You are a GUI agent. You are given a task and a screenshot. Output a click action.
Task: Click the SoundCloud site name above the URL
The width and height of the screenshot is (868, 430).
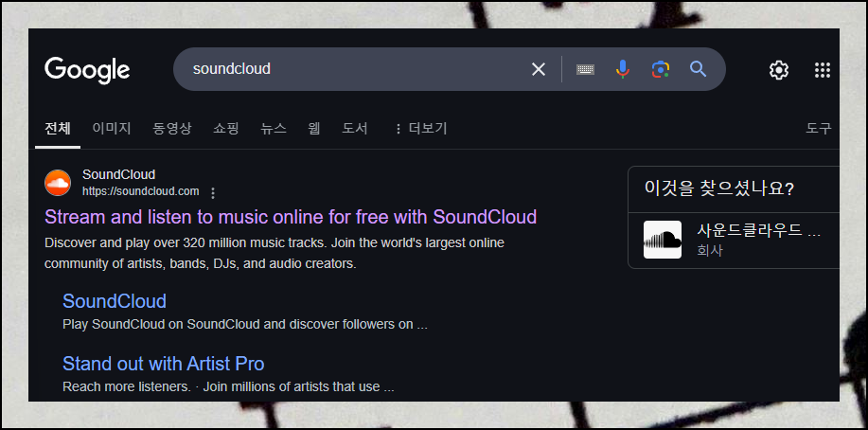coord(118,174)
